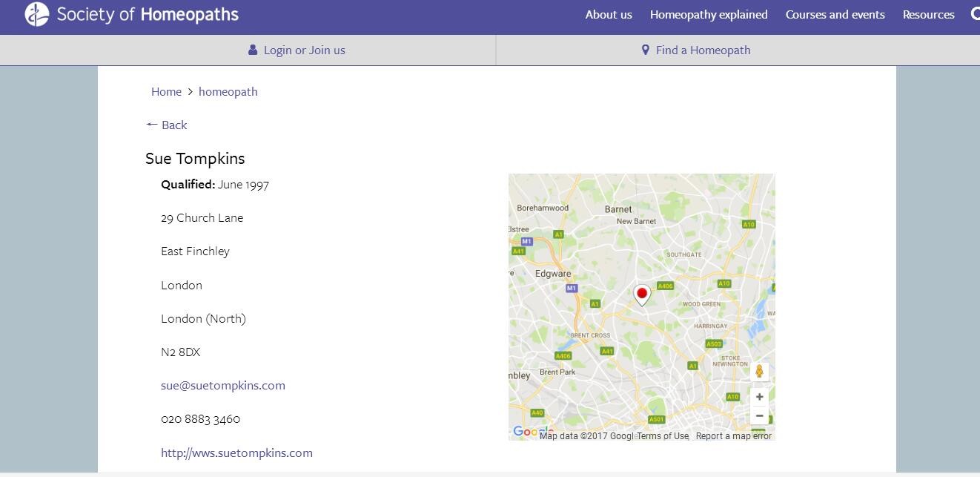
Task: Zoom in on the map
Action: pyautogui.click(x=759, y=397)
